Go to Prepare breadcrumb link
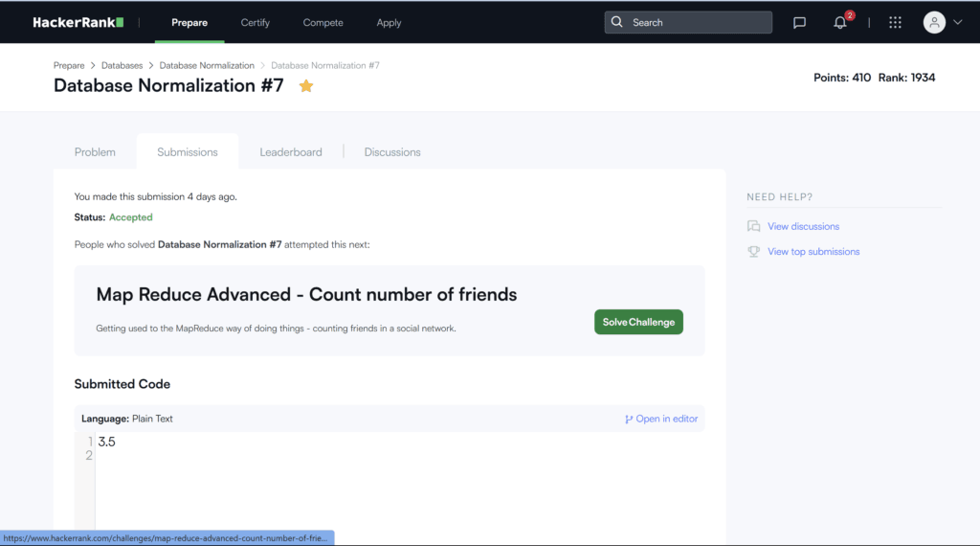The width and height of the screenshot is (980, 546). (x=69, y=66)
